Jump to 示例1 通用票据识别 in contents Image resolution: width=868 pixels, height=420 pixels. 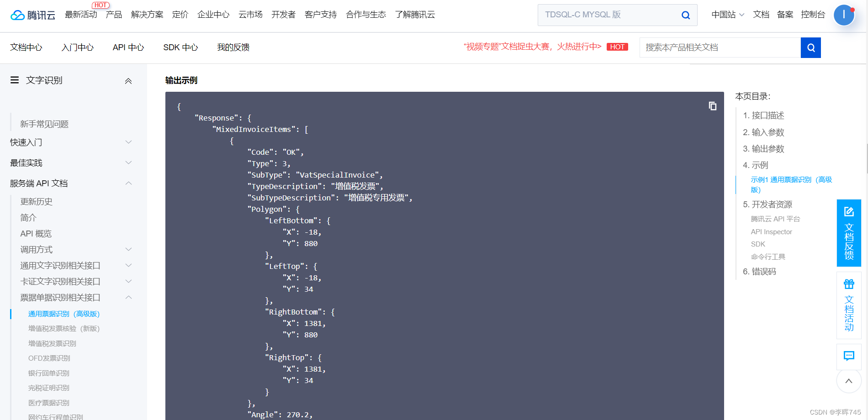point(791,184)
